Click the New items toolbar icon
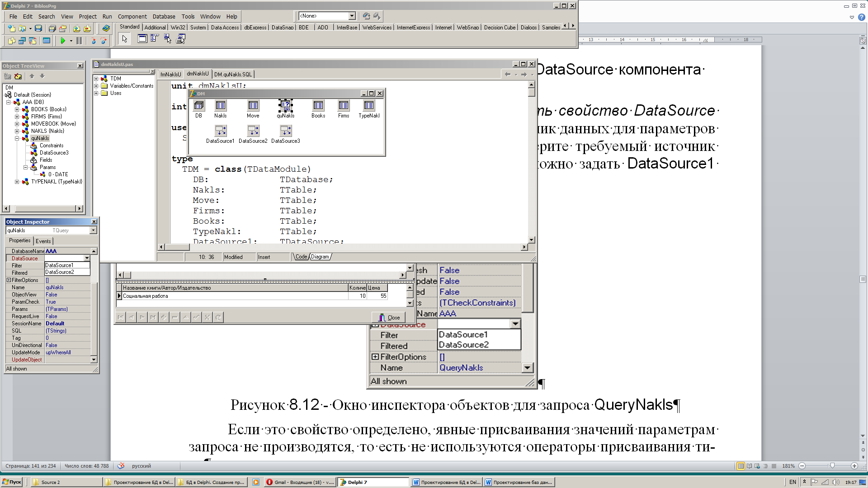The width and height of the screenshot is (868, 488). (11, 28)
